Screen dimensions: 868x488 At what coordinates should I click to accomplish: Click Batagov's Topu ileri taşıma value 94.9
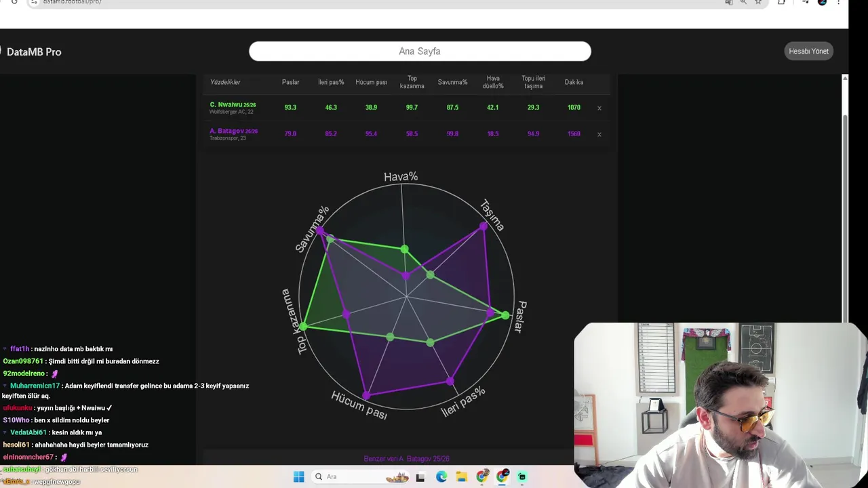click(533, 134)
